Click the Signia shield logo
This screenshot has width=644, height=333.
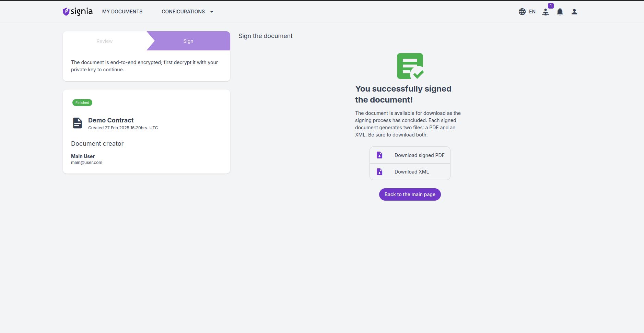[66, 12]
